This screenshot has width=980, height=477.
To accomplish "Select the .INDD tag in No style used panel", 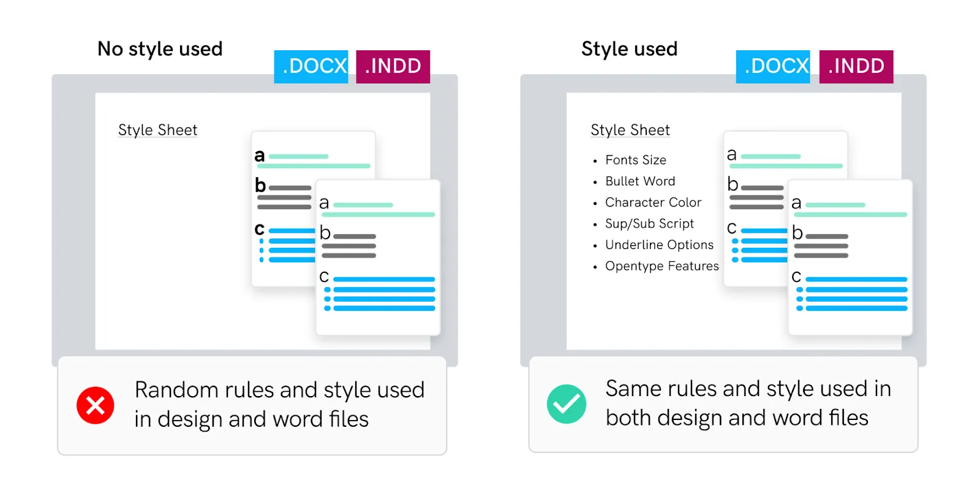I will 393,66.
